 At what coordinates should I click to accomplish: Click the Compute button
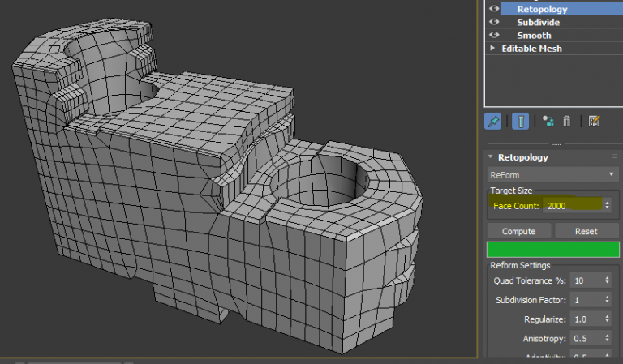tap(519, 231)
